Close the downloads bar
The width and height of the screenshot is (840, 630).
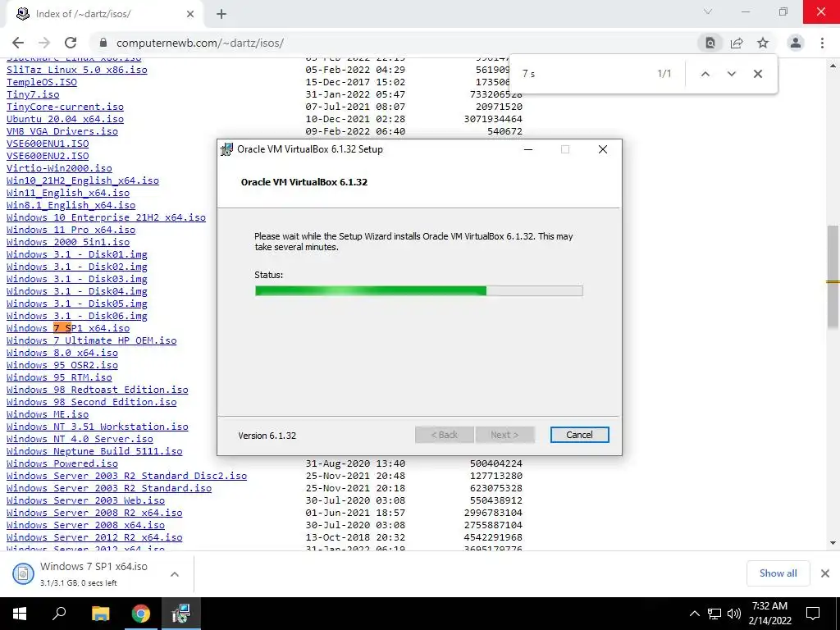pyautogui.click(x=825, y=573)
